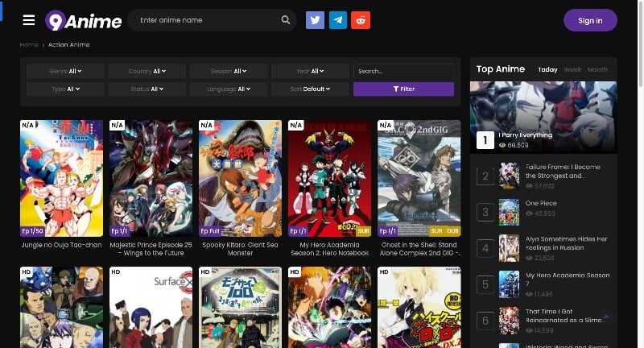Click Ghost in the Shell Stand Alone title
The height and width of the screenshot is (348, 644).
coord(419,249)
